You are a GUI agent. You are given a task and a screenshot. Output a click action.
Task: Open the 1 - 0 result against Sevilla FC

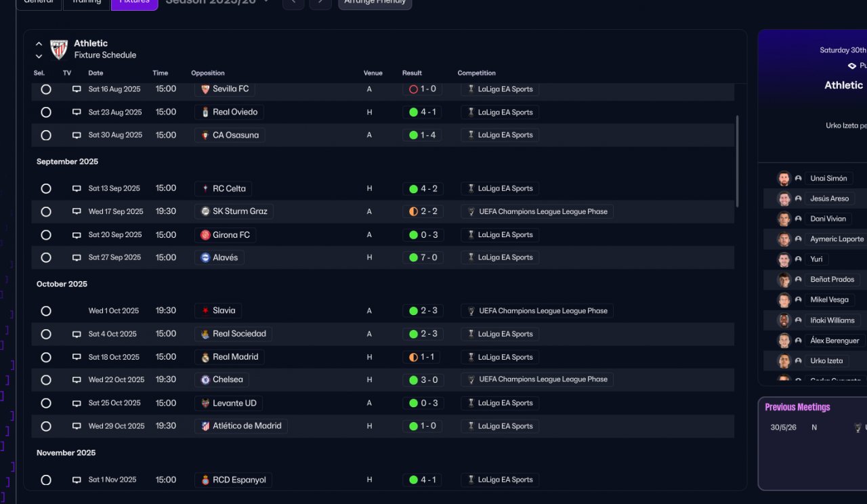[x=423, y=89]
